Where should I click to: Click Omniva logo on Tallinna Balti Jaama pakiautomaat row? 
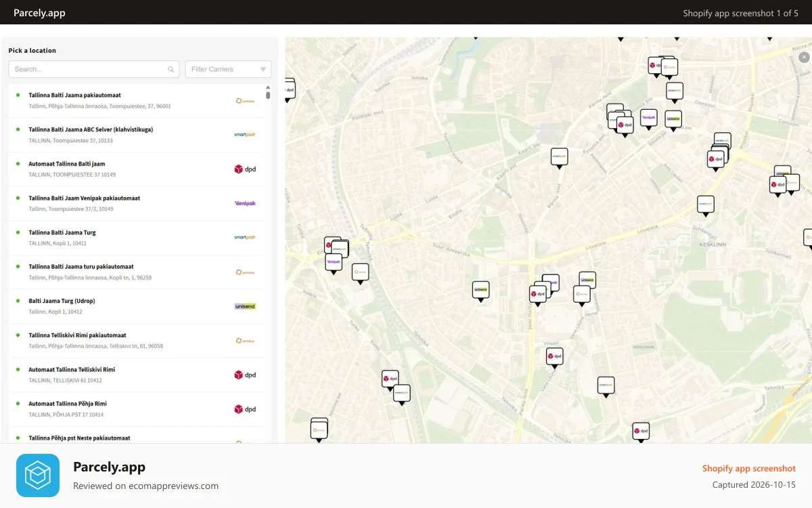click(x=244, y=101)
